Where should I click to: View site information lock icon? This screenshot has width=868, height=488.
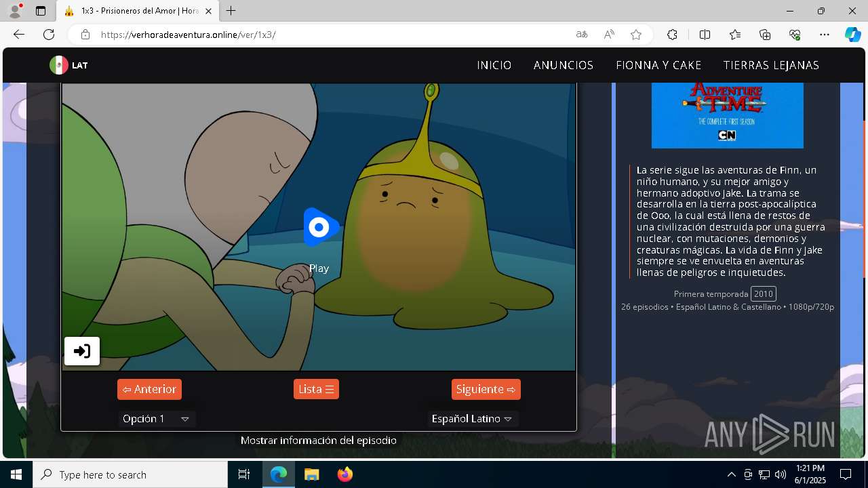[85, 35]
